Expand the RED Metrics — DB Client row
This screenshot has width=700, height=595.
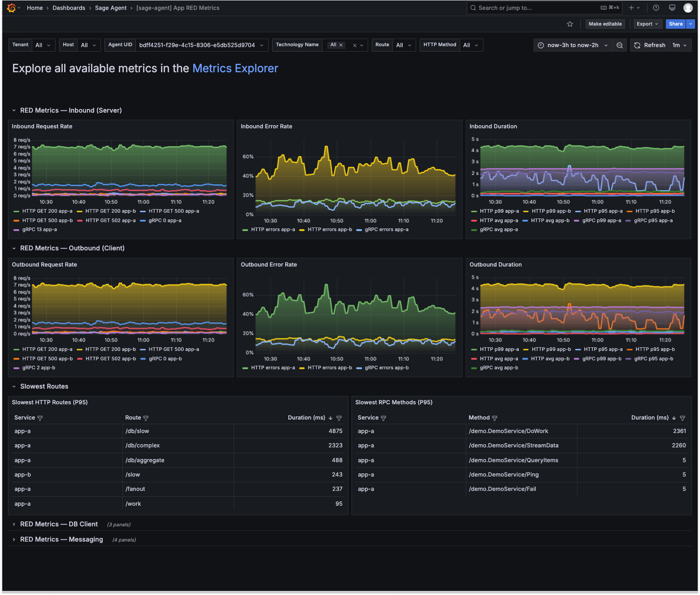click(x=59, y=524)
